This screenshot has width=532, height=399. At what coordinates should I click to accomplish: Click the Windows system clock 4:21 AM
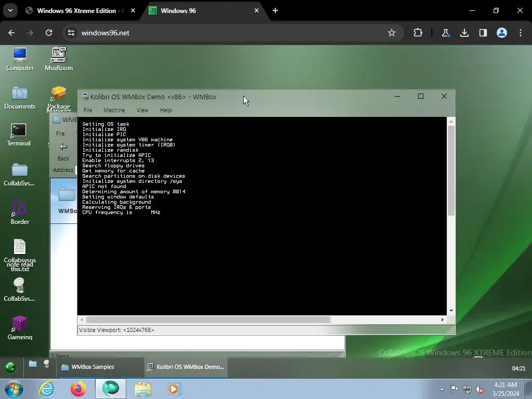(x=506, y=389)
